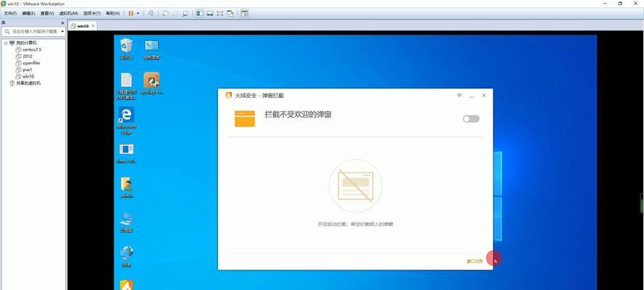The width and height of the screenshot is (644, 290).
Task: Enable the popup blocking toggle switch
Action: point(471,119)
